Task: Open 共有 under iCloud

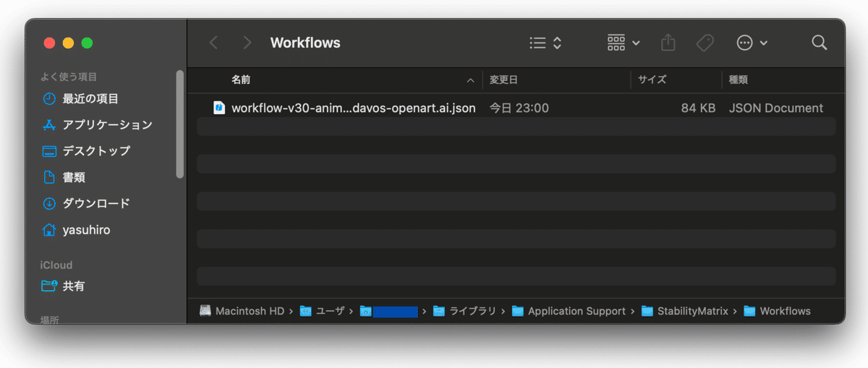Action: 74,286
